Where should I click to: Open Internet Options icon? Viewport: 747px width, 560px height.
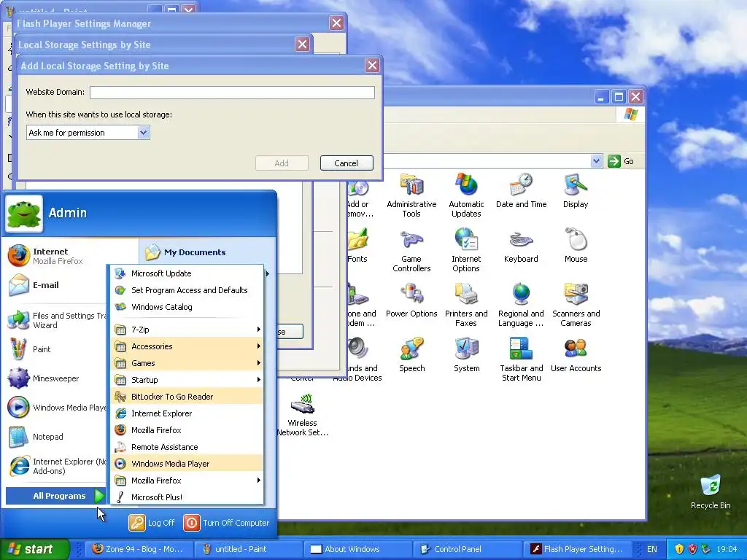(x=466, y=250)
